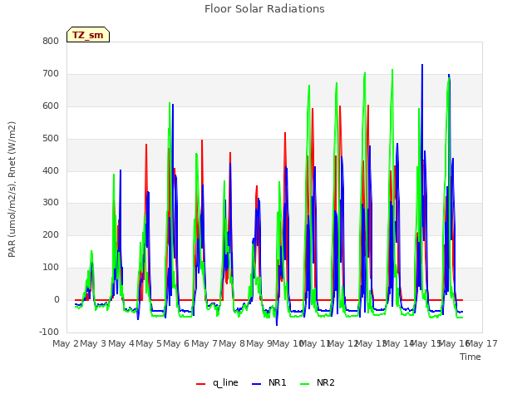Image resolution: width=532 pixels, height=399 pixels.
Task: Click the 800 y-axis tick label
Action: pyautogui.click(x=51, y=41)
